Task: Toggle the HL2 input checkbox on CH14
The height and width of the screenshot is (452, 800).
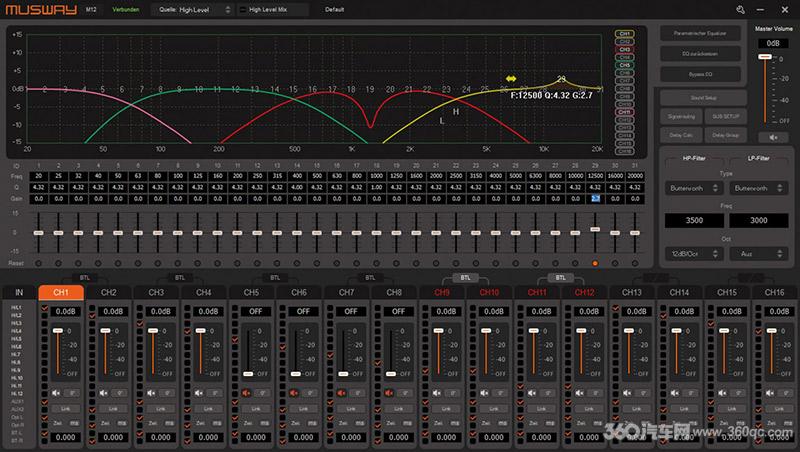Action: [663, 316]
